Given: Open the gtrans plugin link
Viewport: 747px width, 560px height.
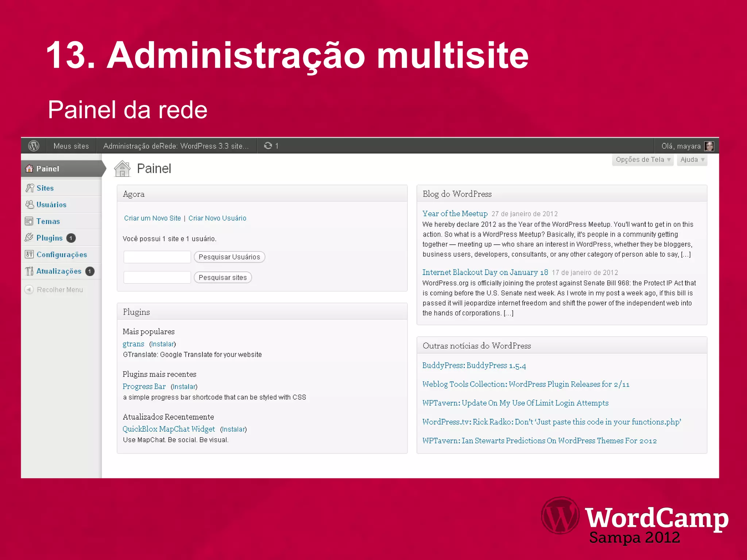Looking at the screenshot, I should [133, 344].
